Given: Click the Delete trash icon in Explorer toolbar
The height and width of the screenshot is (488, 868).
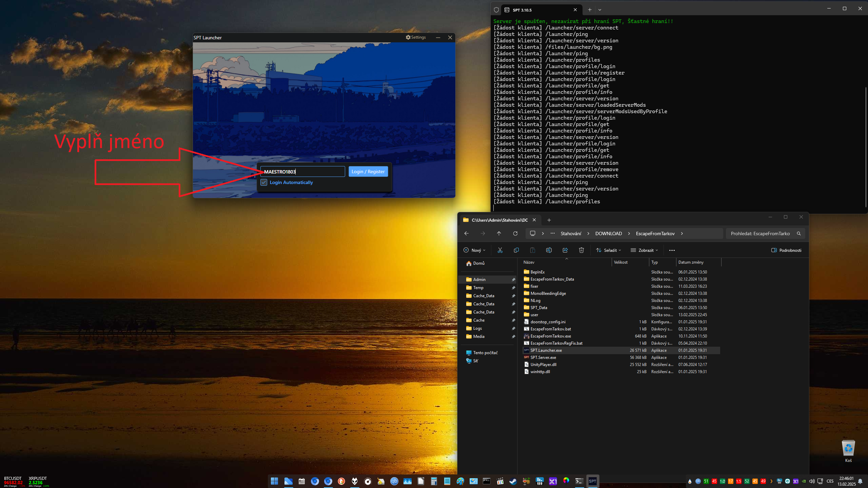Looking at the screenshot, I should click(x=581, y=250).
